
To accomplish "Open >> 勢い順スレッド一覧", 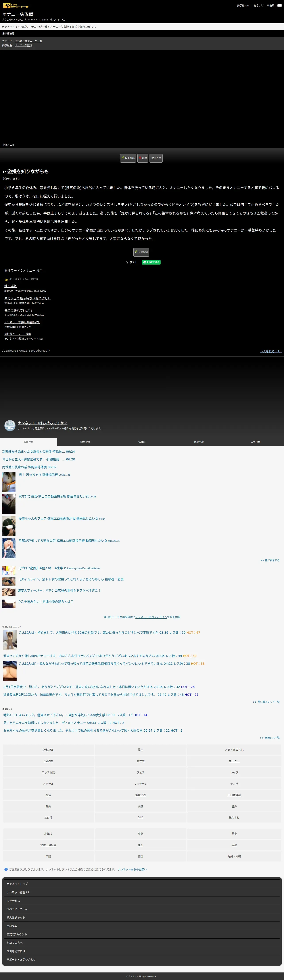I will click(266, 701).
